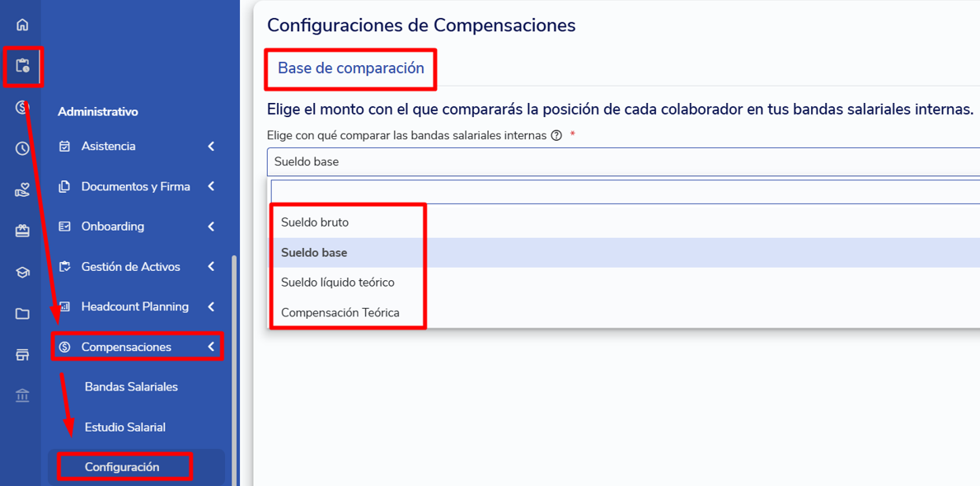Open the clock icon in left rail
This screenshot has height=486, width=980.
pos(22,148)
